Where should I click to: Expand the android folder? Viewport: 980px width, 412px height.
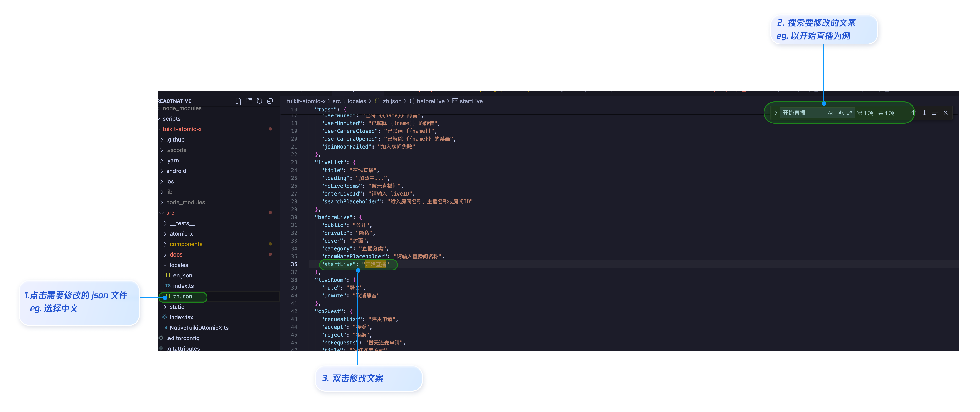point(176,171)
